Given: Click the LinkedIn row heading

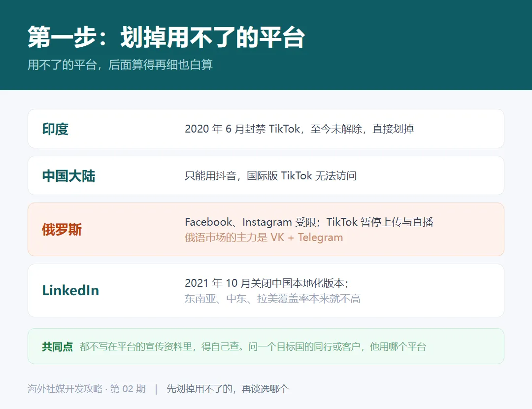Looking at the screenshot, I should (x=70, y=291).
